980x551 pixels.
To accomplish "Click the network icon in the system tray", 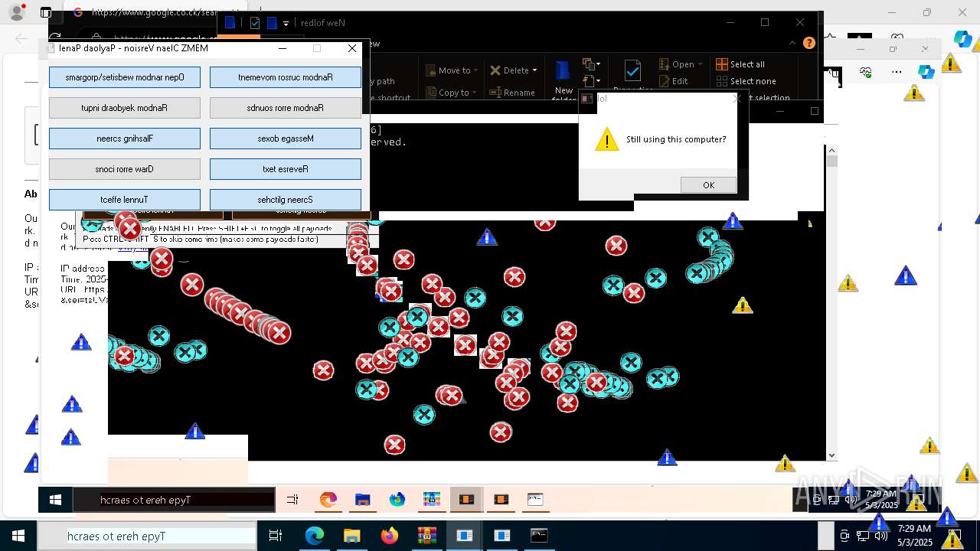I will click(x=862, y=536).
